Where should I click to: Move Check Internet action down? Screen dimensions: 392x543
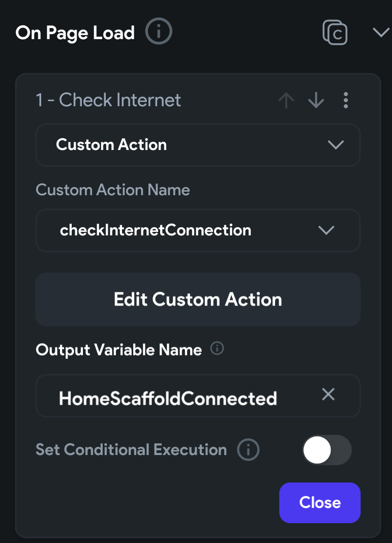click(x=316, y=101)
